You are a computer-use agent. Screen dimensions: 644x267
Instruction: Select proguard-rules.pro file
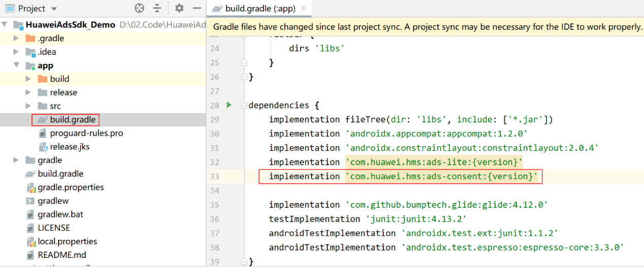[x=86, y=133]
